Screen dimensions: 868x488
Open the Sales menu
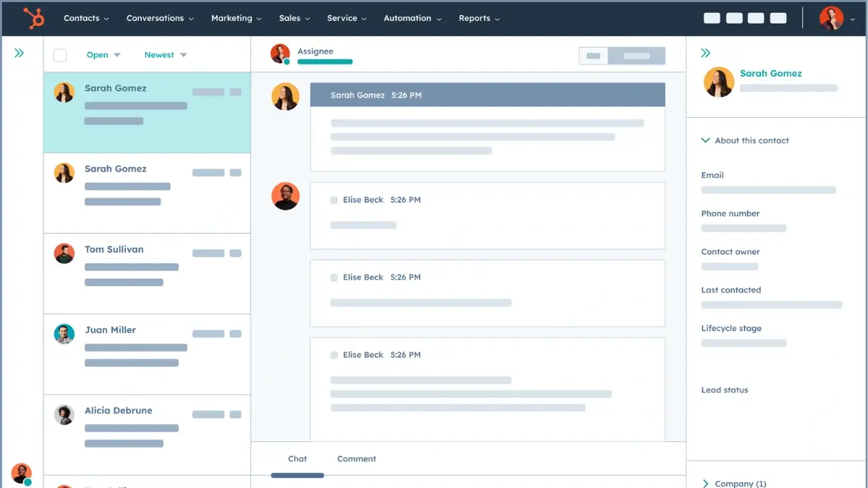[x=294, y=18]
